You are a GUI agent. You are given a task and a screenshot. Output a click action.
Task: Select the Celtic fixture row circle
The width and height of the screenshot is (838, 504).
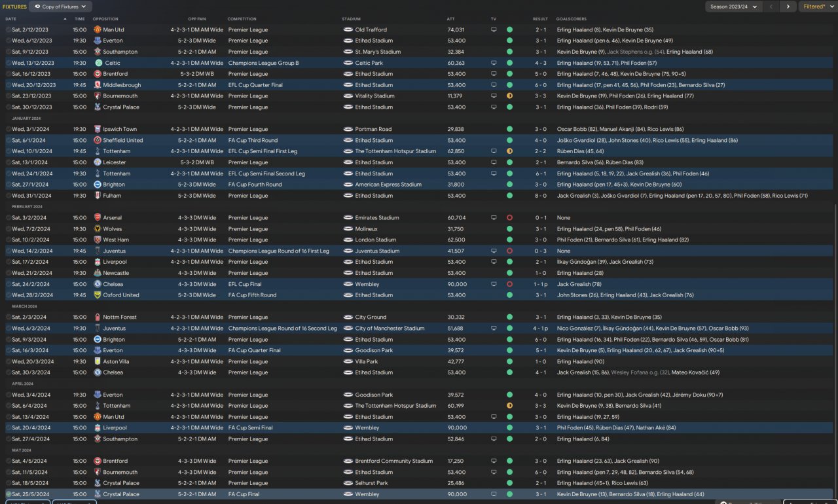pos(9,63)
